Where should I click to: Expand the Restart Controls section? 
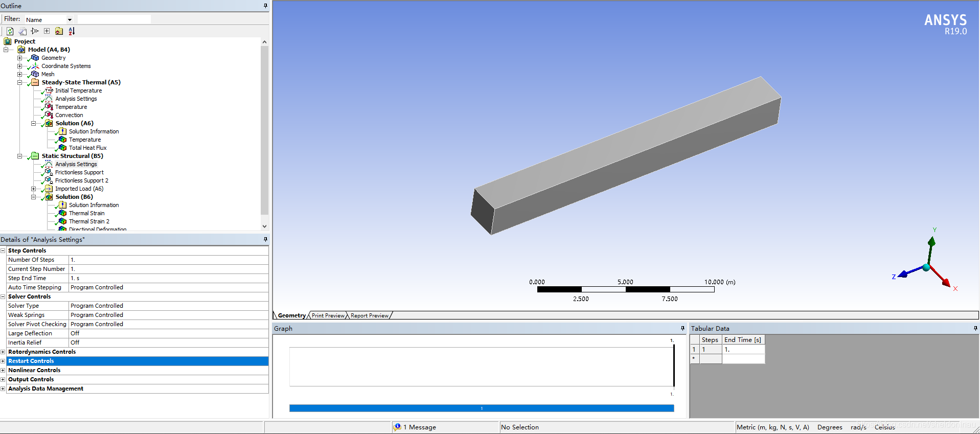point(3,361)
